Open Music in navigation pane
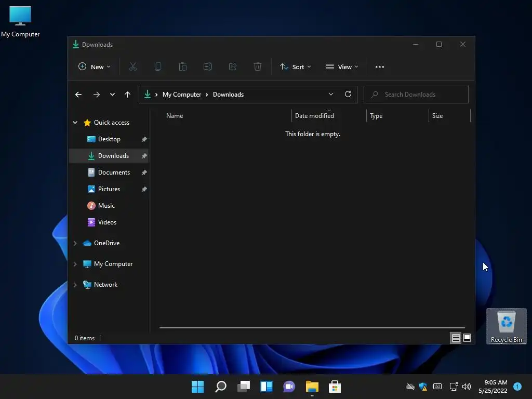Viewport: 532px width, 399px height. tap(109, 206)
